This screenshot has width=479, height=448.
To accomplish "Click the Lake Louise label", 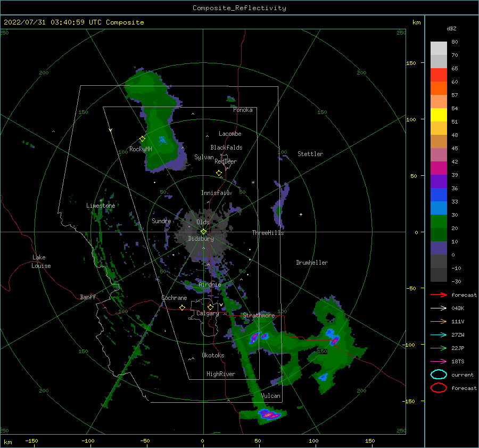I will pyautogui.click(x=41, y=262).
